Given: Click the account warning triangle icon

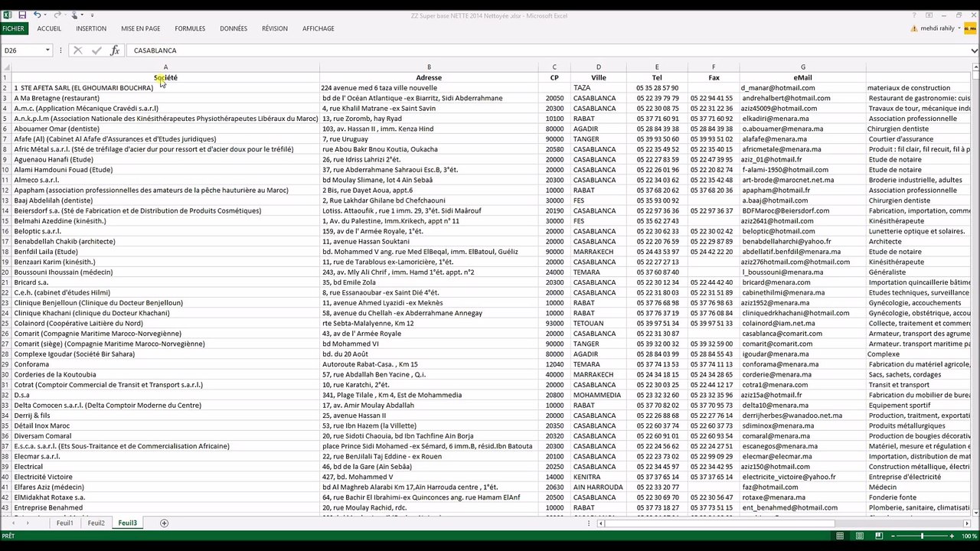Looking at the screenshot, I should click(914, 29).
